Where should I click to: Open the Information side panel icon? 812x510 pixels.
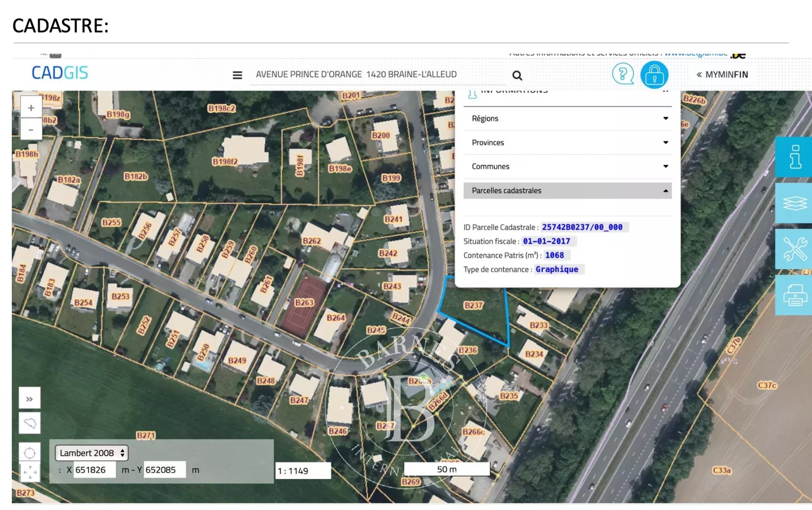click(x=794, y=157)
